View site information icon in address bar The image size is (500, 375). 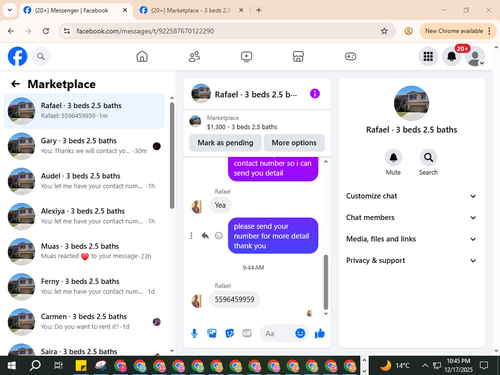click(x=67, y=31)
